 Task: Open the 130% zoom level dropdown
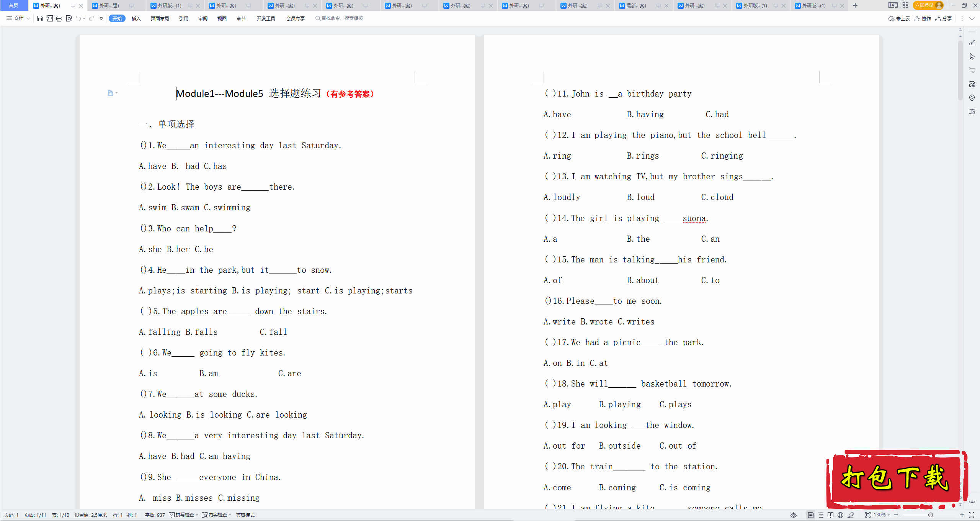coord(882,515)
